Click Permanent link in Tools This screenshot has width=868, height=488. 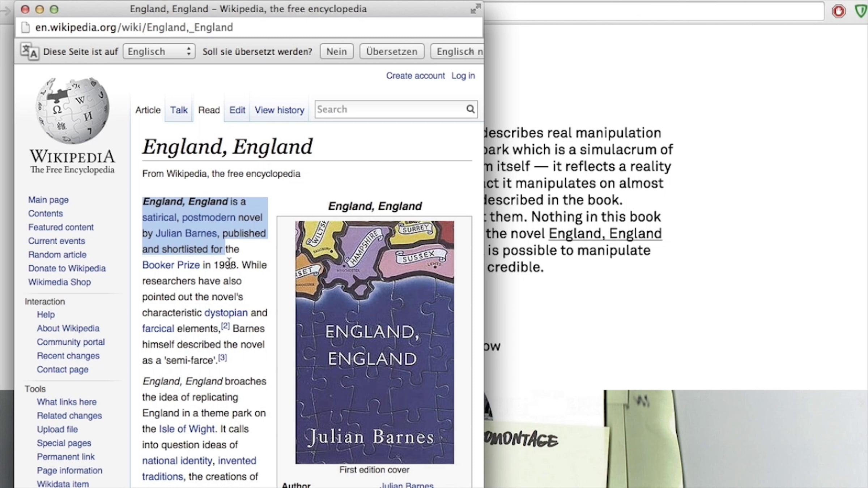(x=66, y=457)
